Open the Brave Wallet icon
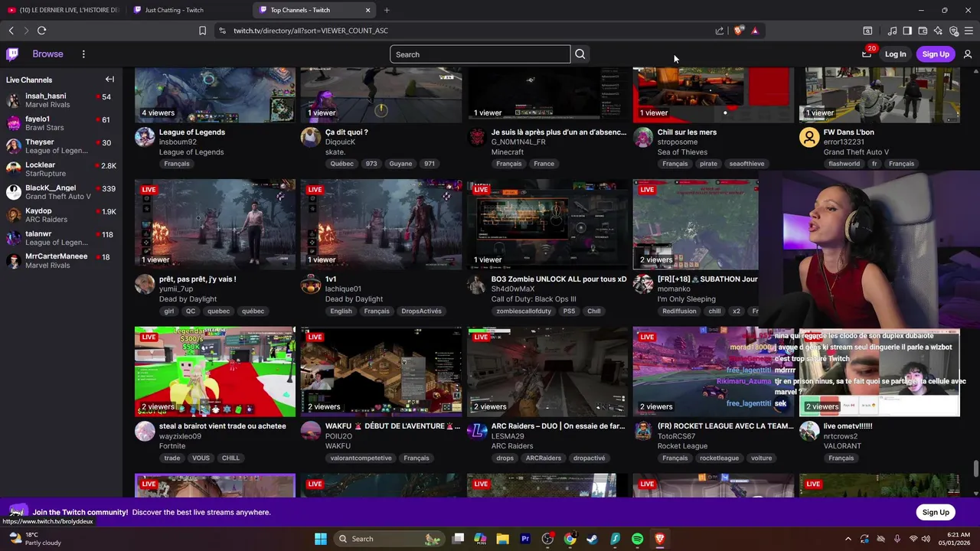Image resolution: width=980 pixels, height=551 pixels. coord(923,31)
